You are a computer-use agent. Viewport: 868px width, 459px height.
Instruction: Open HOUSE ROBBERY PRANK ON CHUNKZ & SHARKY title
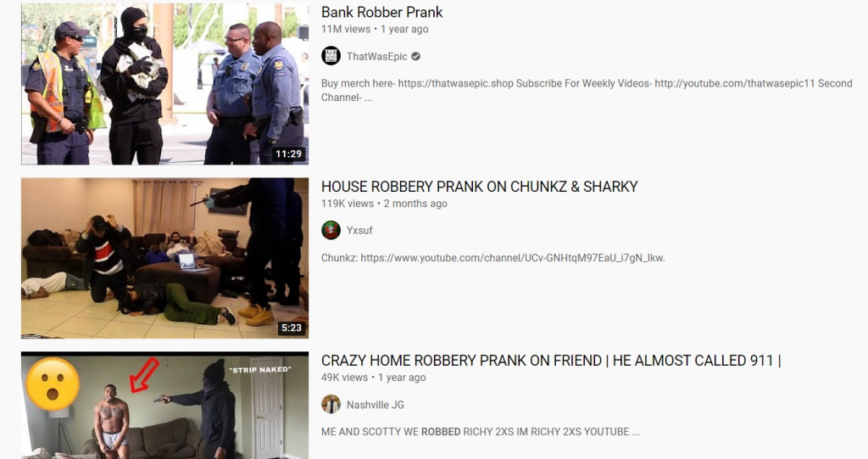[480, 187]
